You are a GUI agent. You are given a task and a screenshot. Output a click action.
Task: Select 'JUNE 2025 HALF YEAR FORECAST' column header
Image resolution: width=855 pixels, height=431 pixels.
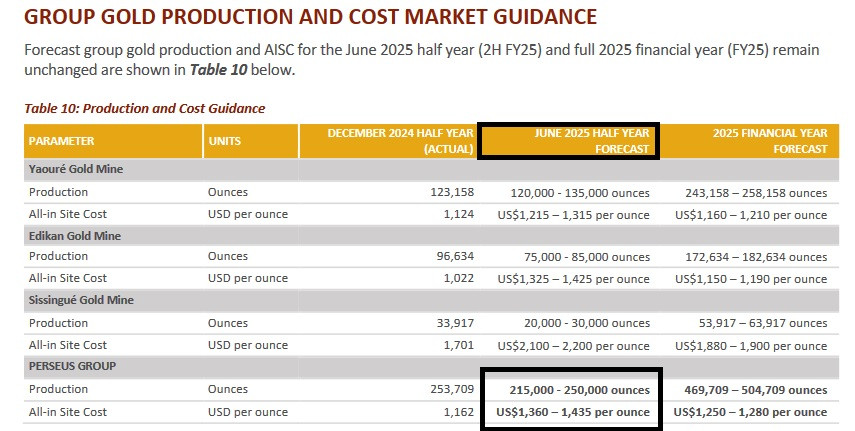click(x=568, y=141)
